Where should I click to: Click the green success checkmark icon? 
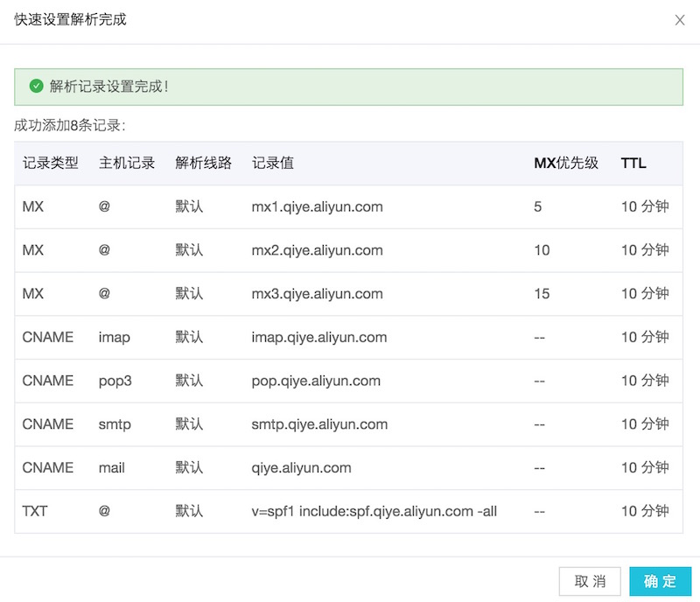(x=36, y=87)
